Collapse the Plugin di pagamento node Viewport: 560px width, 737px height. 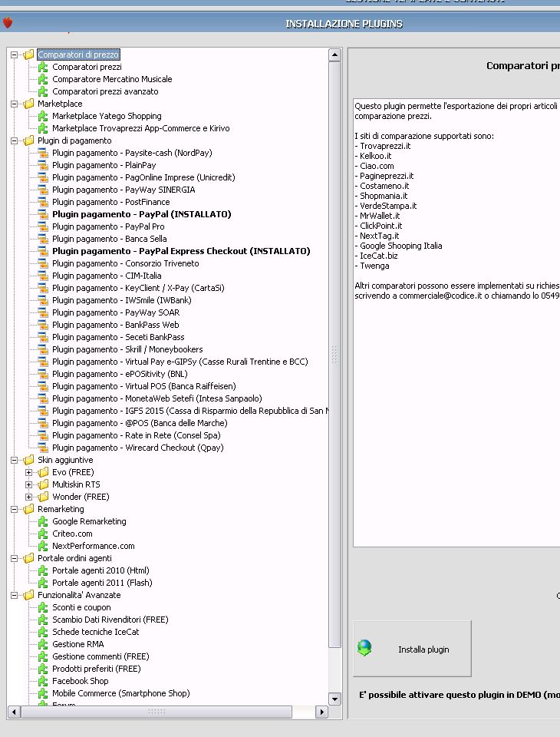pos(14,140)
